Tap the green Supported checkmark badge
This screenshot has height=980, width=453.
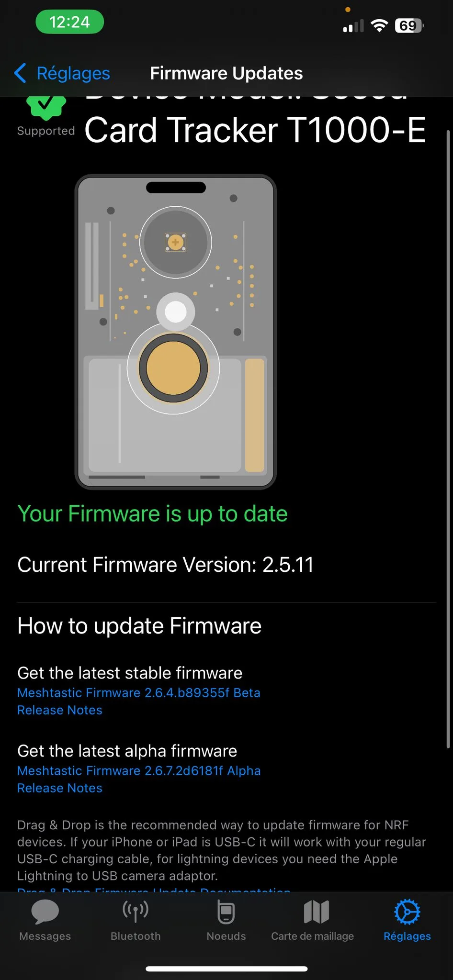point(46,106)
